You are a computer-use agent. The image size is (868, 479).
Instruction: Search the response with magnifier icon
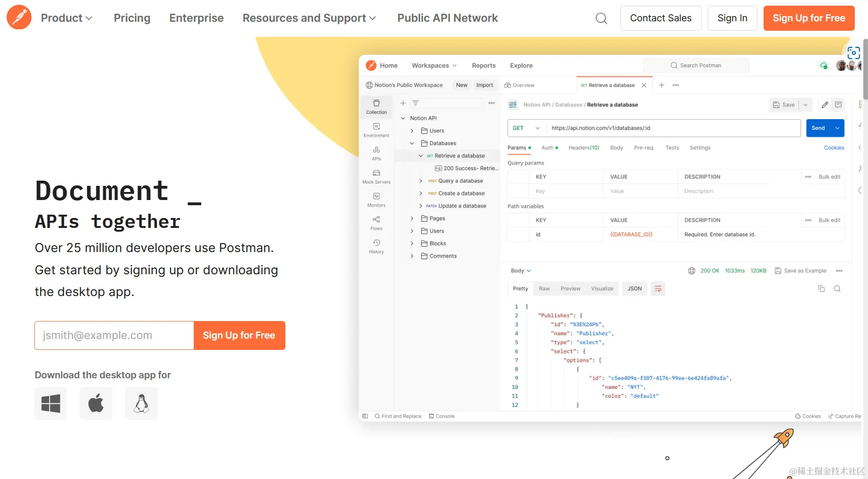837,288
